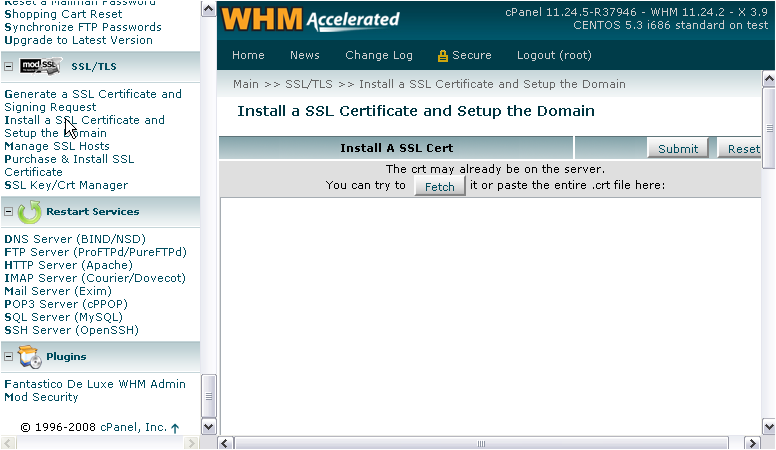The width and height of the screenshot is (776, 450).
Task: Open SSL Key/Crt Manager
Action: point(66,185)
